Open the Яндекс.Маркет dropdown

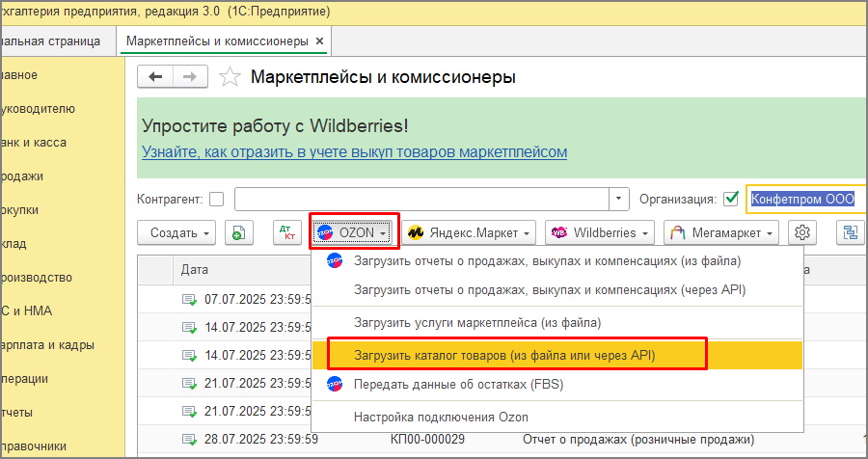coord(469,233)
